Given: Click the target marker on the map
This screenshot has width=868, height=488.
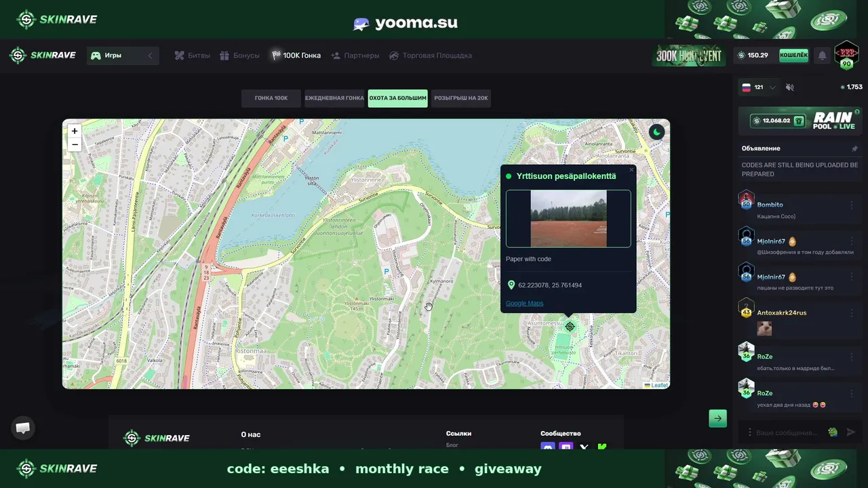Looking at the screenshot, I should (570, 327).
